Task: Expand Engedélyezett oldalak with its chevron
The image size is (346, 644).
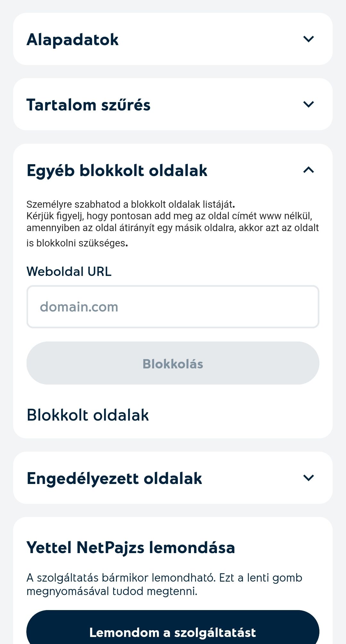Action: click(309, 478)
